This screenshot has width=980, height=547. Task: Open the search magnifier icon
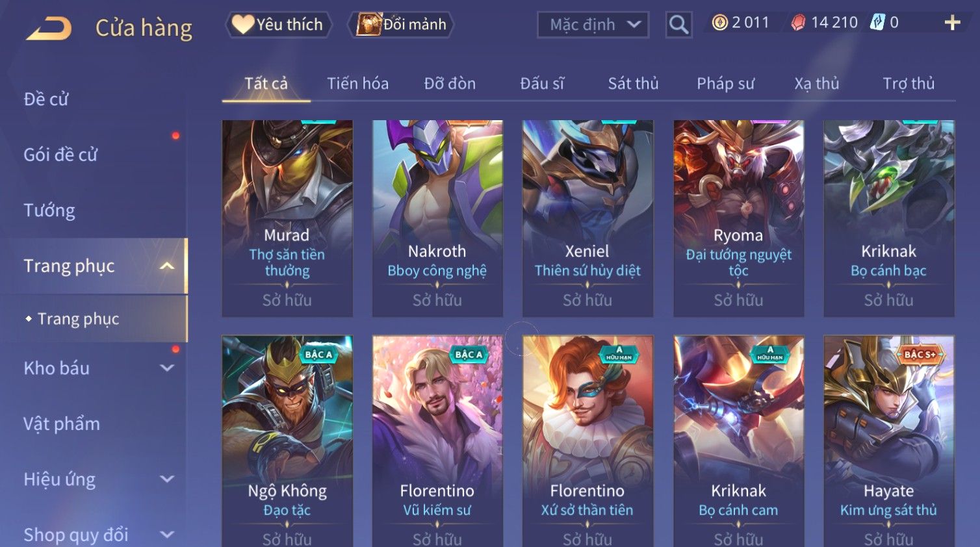(678, 25)
